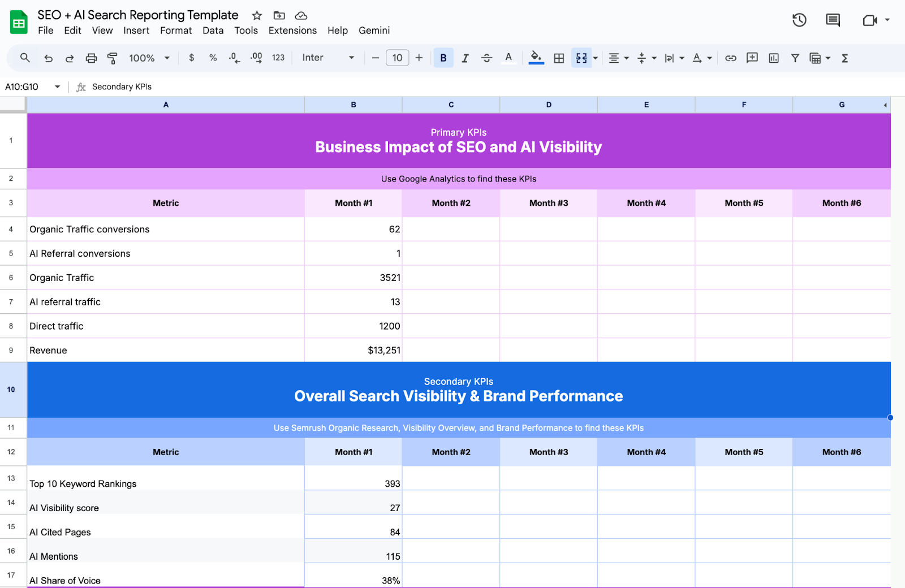905x588 pixels.
Task: Expand the name box dropdown arrow
Action: pyautogui.click(x=57, y=87)
